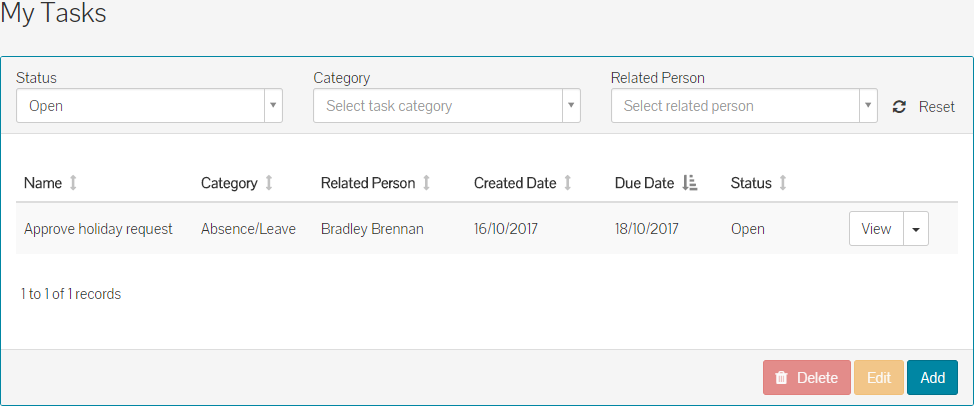Click the Edit button
This screenshot has height=406, width=974.
click(x=879, y=378)
